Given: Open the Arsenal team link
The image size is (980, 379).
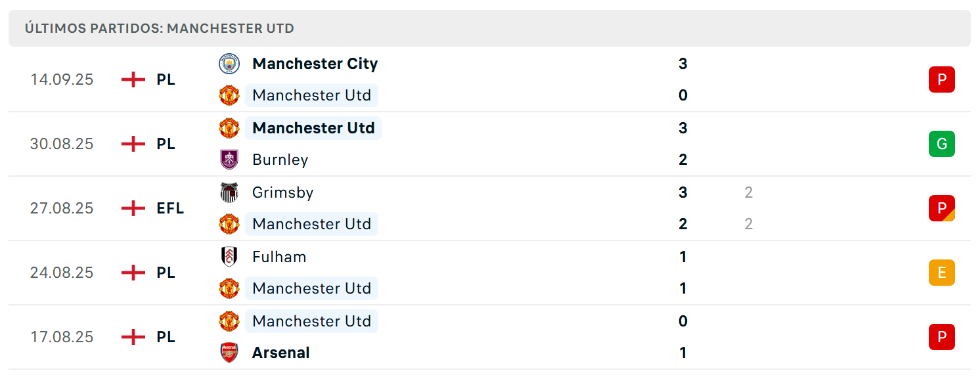Looking at the screenshot, I should coord(281,353).
